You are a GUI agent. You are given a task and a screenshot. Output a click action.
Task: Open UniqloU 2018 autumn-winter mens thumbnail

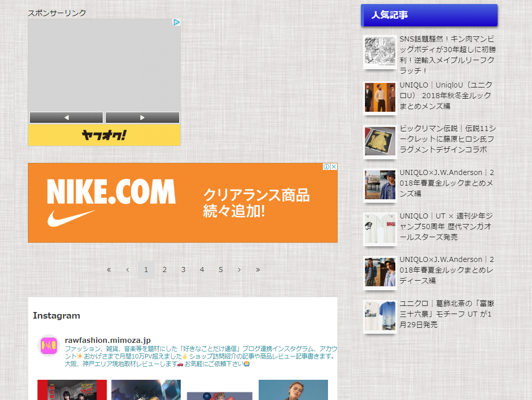coord(380,98)
